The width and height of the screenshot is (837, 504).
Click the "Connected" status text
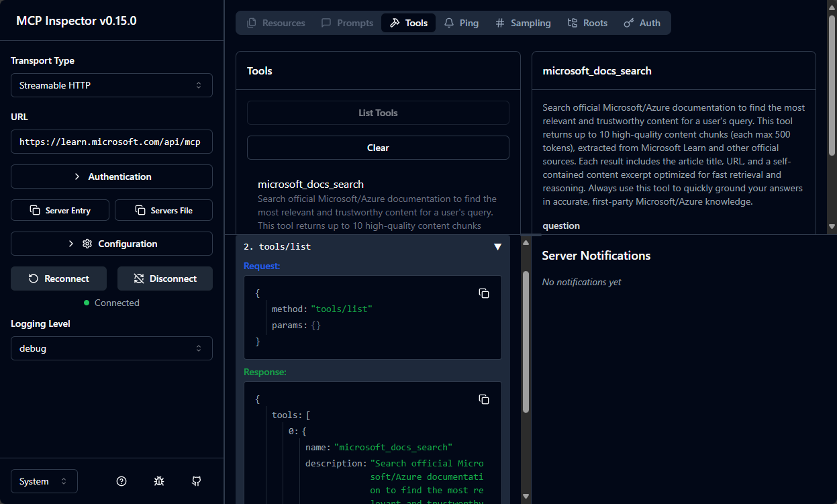pos(117,303)
